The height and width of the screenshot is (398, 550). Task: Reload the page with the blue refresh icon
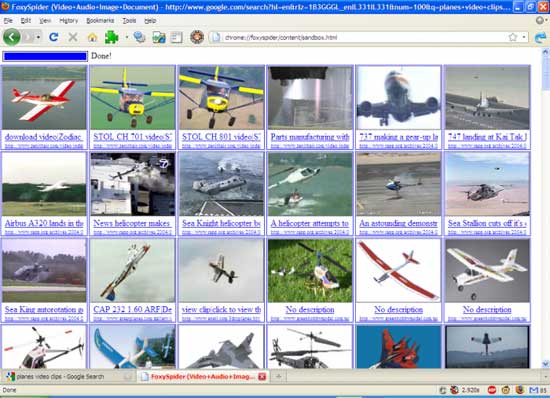[x=53, y=37]
